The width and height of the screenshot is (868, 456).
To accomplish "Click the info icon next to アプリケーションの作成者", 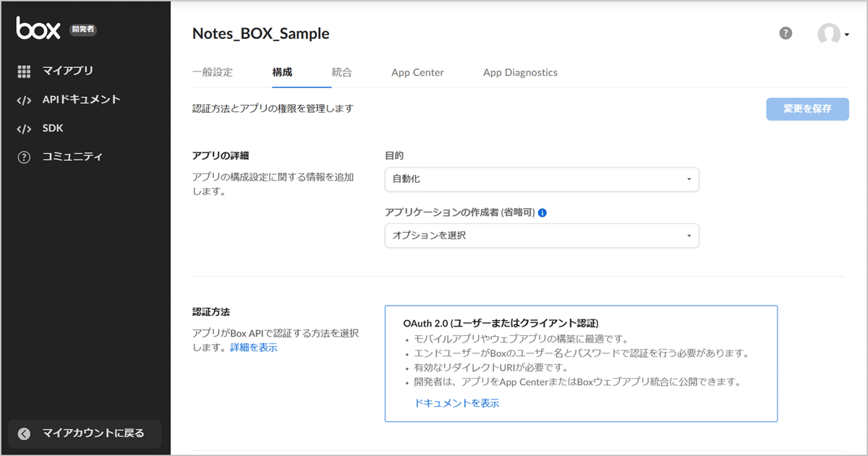I will point(542,213).
